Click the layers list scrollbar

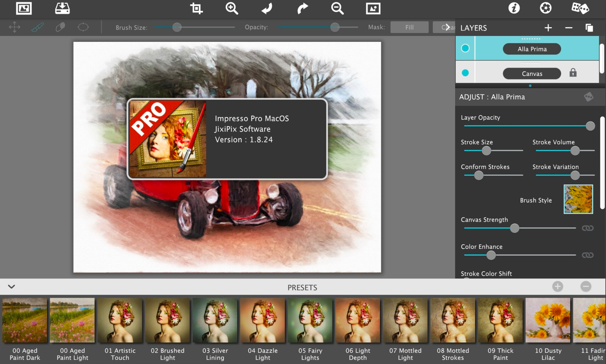pyautogui.click(x=602, y=58)
